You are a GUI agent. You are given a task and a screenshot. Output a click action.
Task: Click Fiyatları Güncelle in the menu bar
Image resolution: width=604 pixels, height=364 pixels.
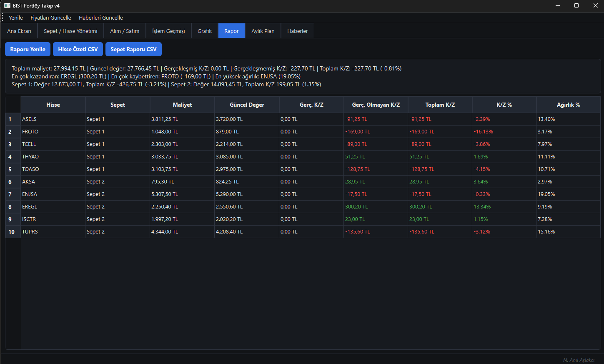[x=51, y=18]
